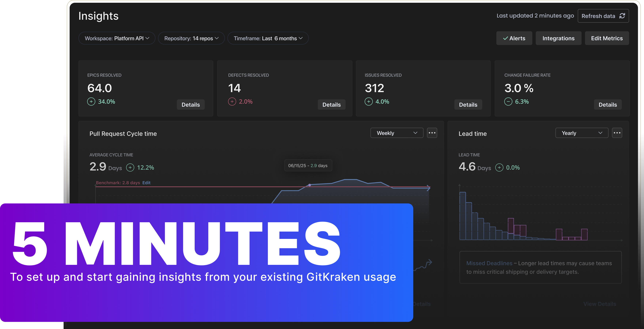Click the chevron in the Yearly dropdown
Screen dimensions: 644x329
[600, 133]
